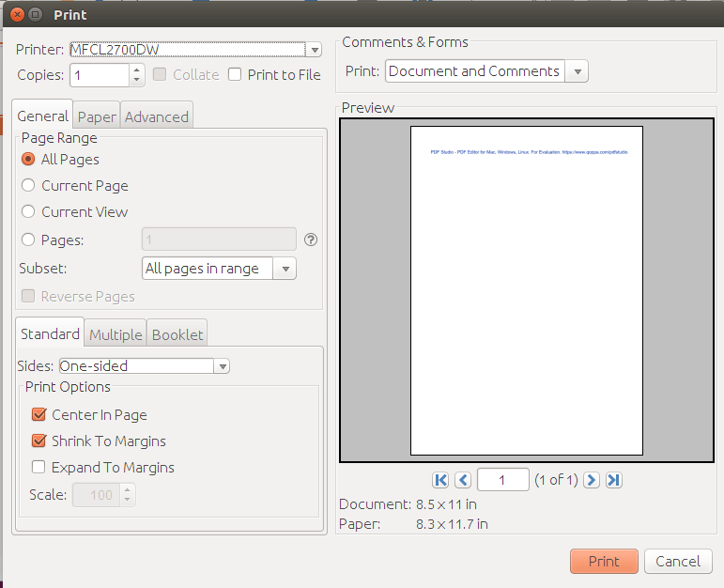This screenshot has width=724, height=588.
Task: Toggle the Collate checkbox
Action: pyautogui.click(x=160, y=74)
